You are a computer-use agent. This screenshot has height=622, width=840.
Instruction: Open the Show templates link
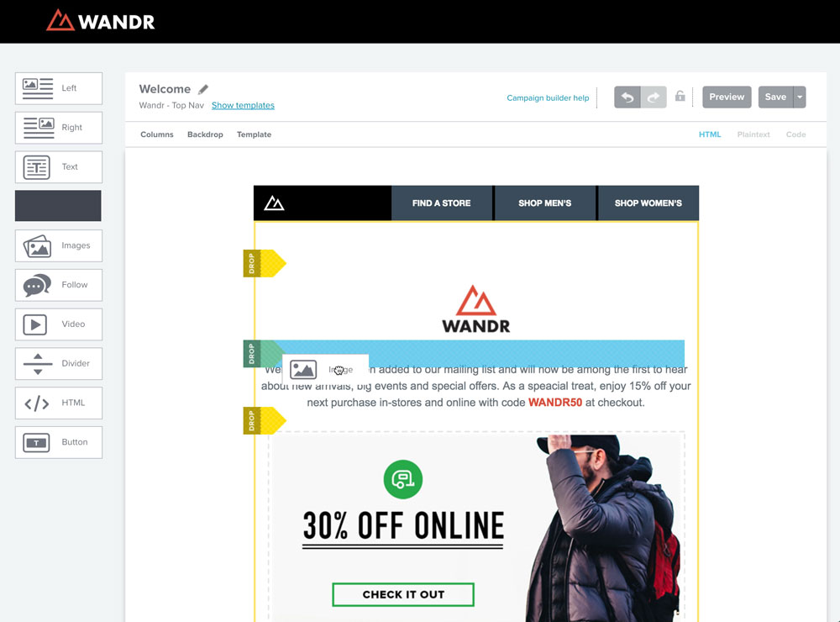click(x=244, y=105)
